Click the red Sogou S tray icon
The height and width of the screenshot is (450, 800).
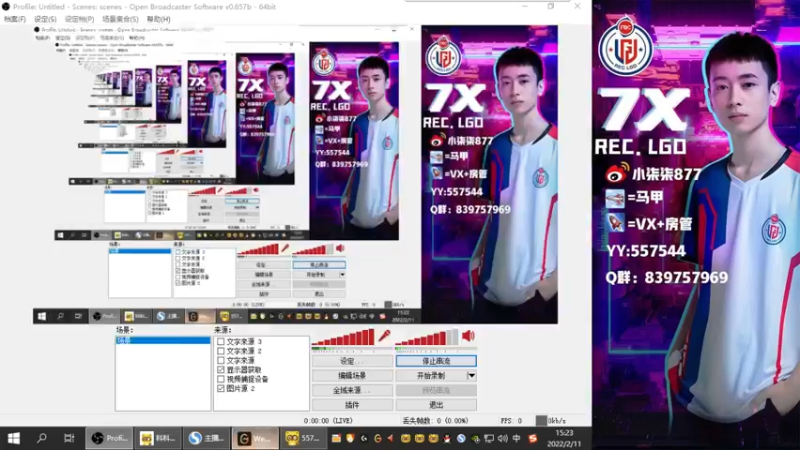point(532,438)
